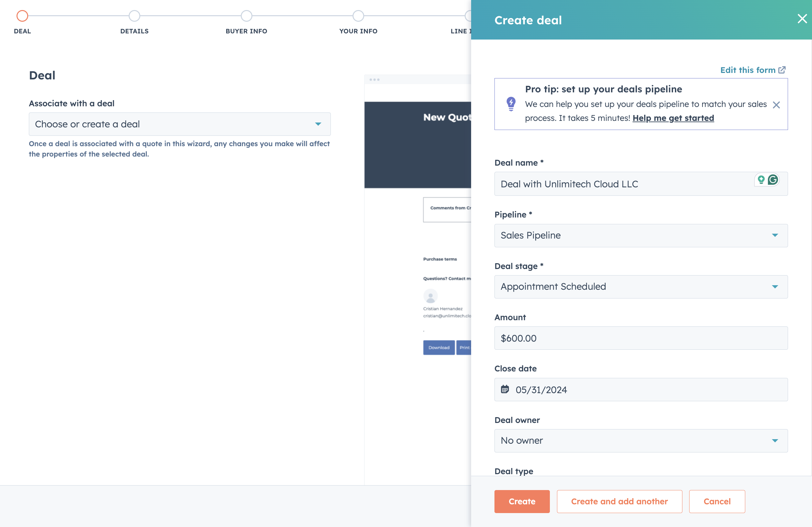Click the orange Create button
The image size is (812, 527).
(x=522, y=501)
